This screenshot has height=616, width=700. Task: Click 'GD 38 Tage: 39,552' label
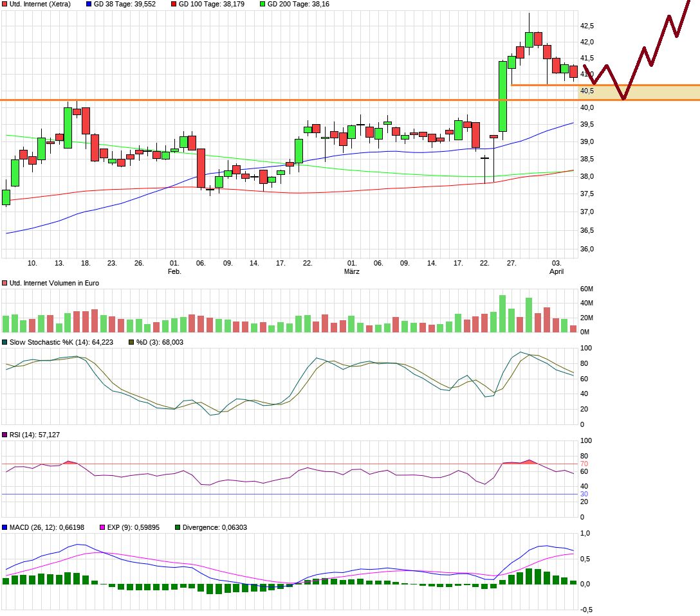[x=125, y=4]
